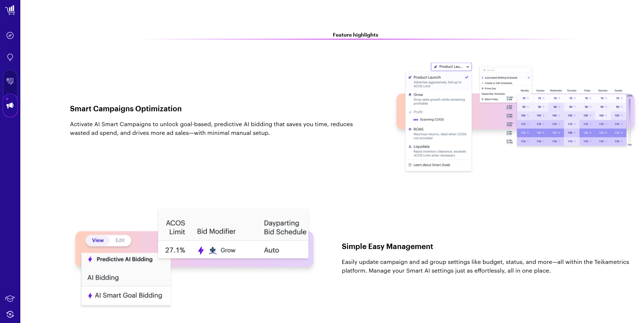The image size is (644, 323).
Task: Click the Dayparting Bid Schedule column header
Action: click(285, 228)
